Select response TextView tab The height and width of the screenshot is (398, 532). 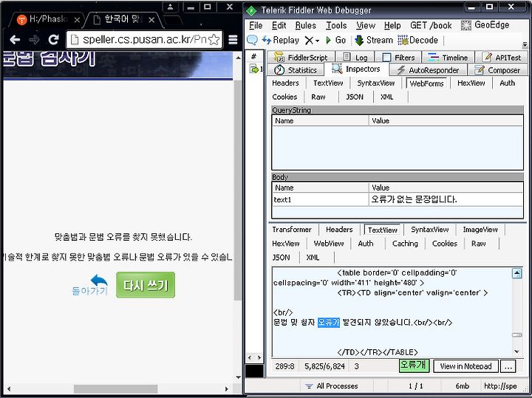(x=383, y=230)
